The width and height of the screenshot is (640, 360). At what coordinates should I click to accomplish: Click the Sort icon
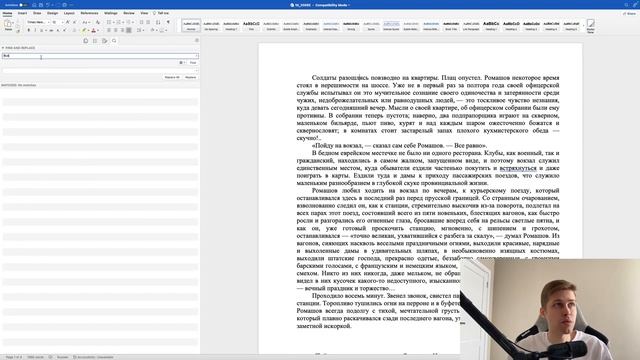(158, 22)
